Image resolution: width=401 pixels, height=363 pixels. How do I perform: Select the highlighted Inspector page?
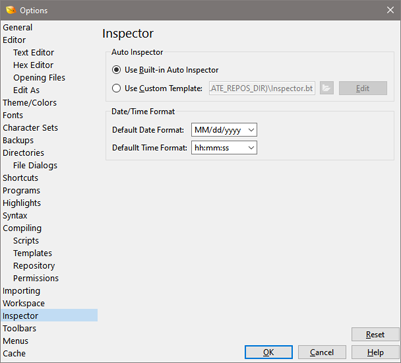click(49, 316)
